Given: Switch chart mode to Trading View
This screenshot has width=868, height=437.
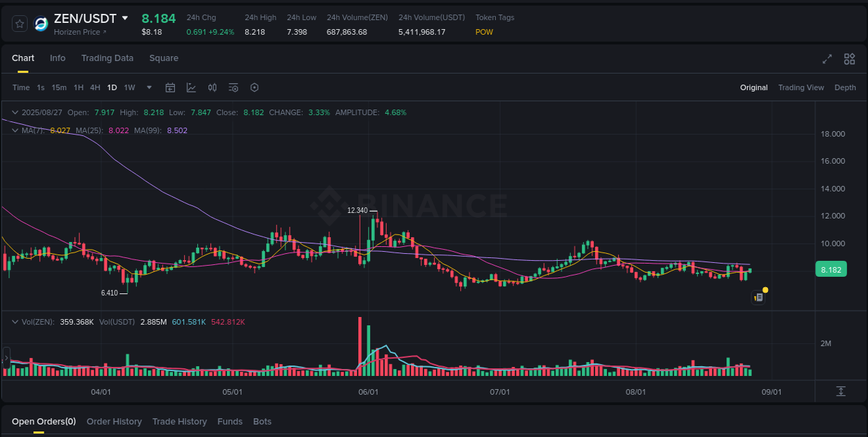Looking at the screenshot, I should coord(801,87).
